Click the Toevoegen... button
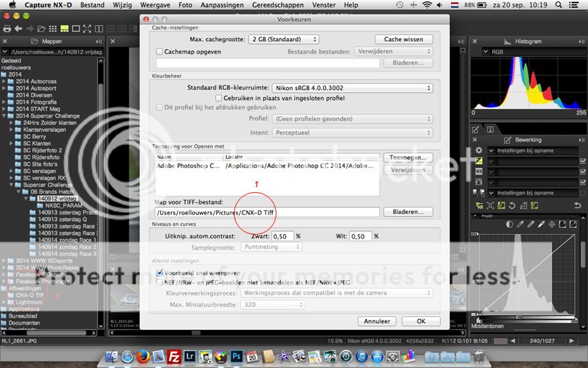This screenshot has height=368, width=588. click(408, 158)
